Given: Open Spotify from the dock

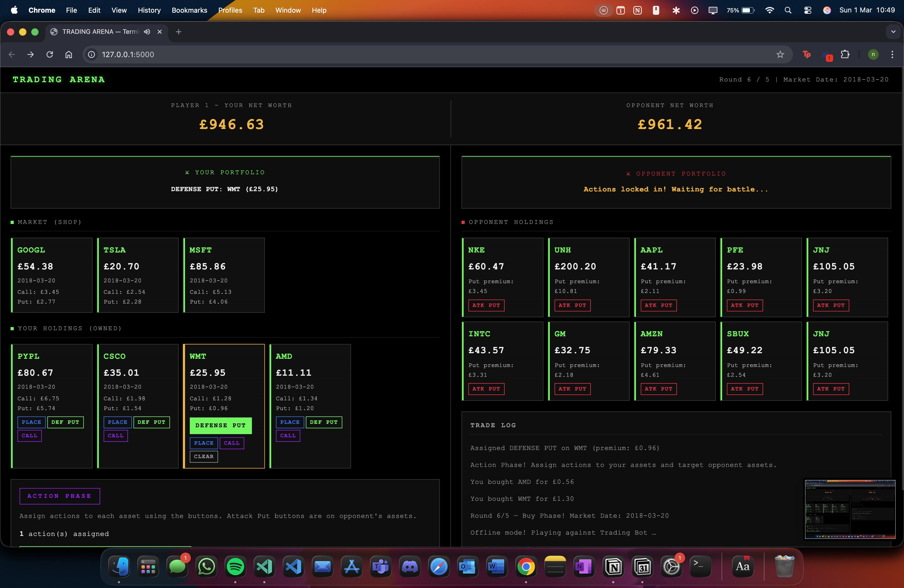Looking at the screenshot, I should [235, 566].
